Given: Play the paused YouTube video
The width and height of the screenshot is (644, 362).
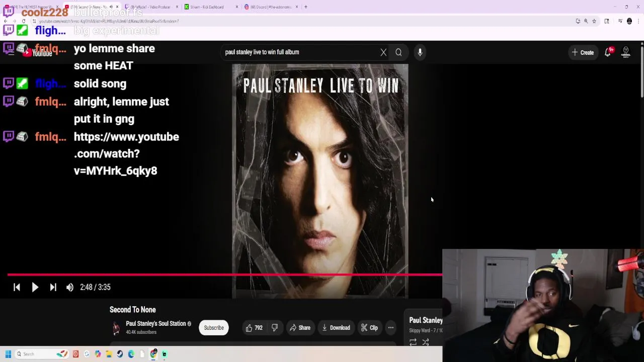Looking at the screenshot, I should [35, 287].
